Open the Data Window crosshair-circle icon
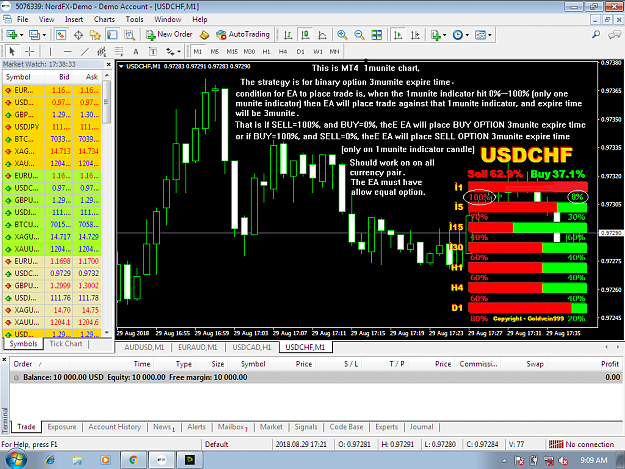The width and height of the screenshot is (625, 469). pyautogui.click(x=78, y=35)
